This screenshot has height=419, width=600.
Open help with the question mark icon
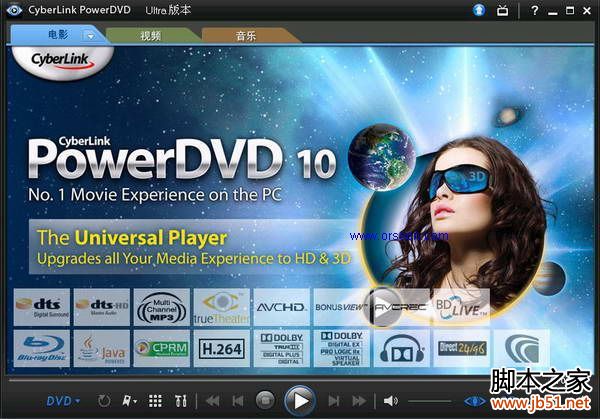point(535,11)
